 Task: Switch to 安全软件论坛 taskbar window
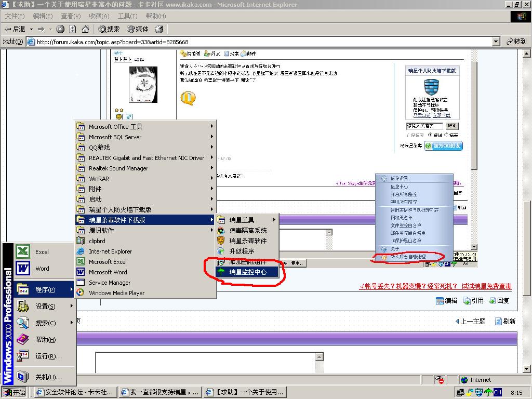pyautogui.click(x=76, y=392)
